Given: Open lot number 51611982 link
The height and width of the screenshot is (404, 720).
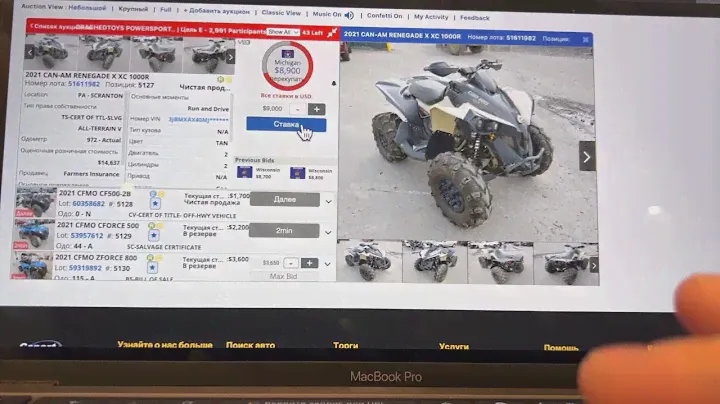Looking at the screenshot, I should [84, 85].
